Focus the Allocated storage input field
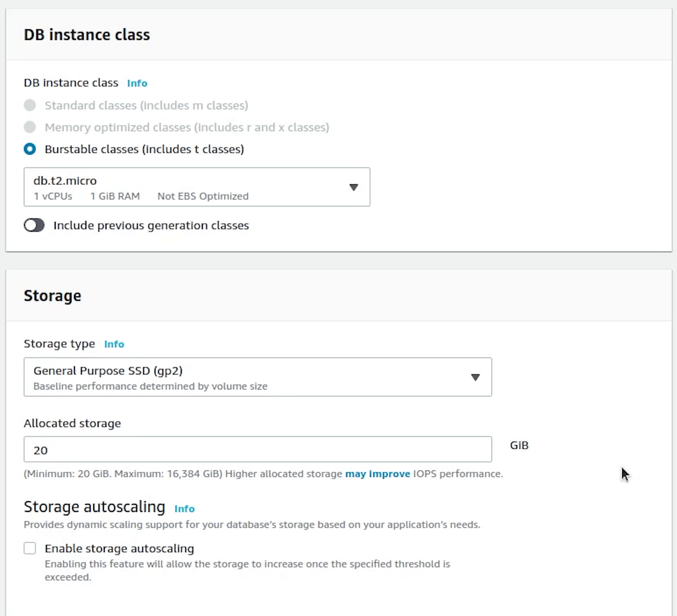This screenshot has height=616, width=677. (257, 450)
